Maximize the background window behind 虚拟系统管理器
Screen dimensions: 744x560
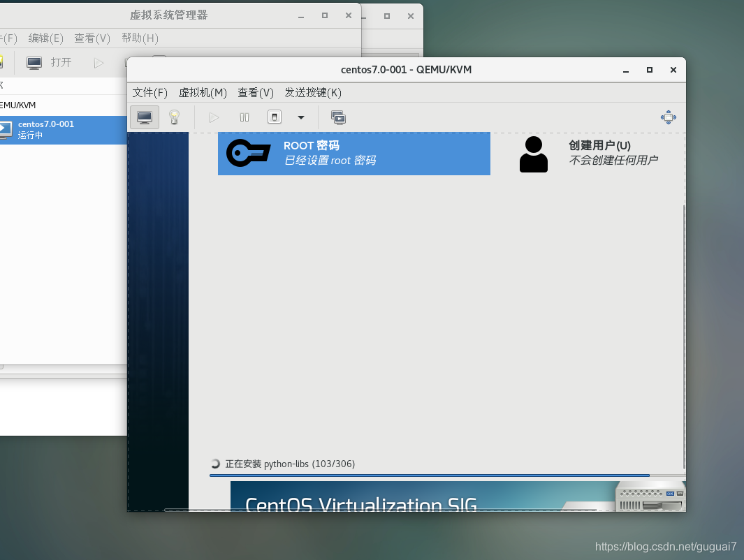pos(387,16)
